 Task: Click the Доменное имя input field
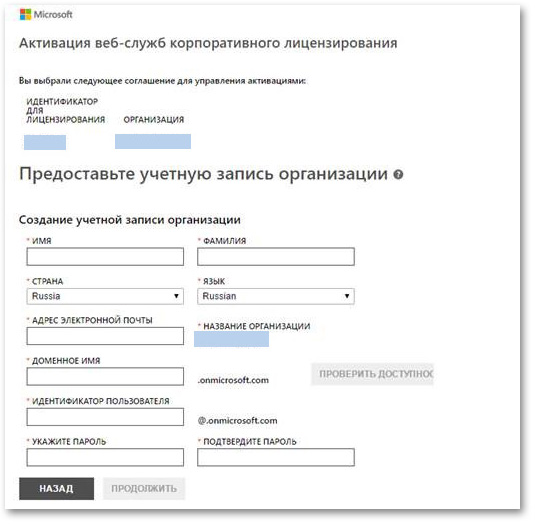point(105,377)
